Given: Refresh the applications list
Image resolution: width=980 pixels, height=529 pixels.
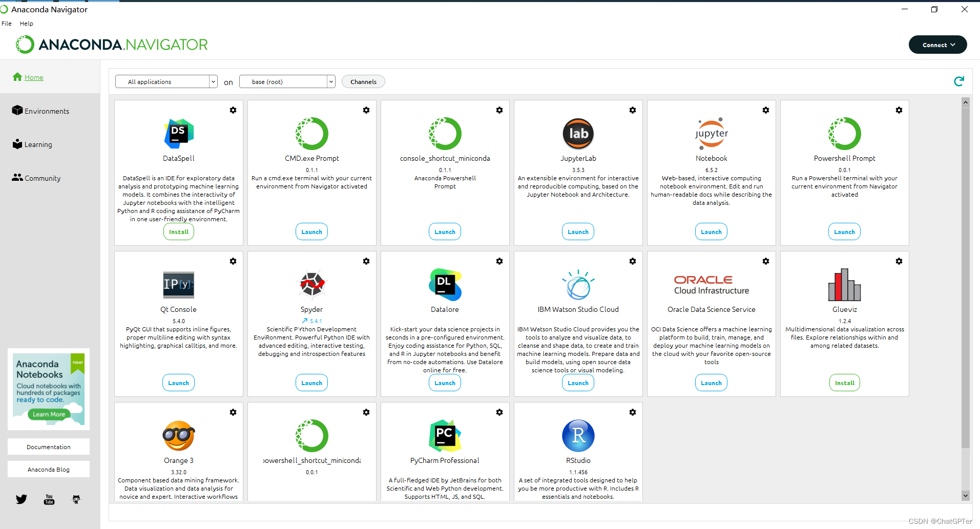Looking at the screenshot, I should [x=959, y=81].
